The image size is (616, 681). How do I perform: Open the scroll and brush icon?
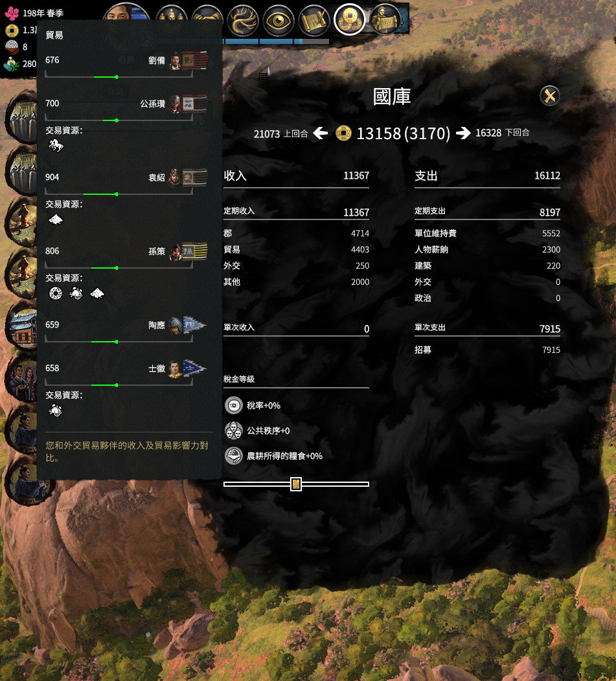click(x=314, y=20)
